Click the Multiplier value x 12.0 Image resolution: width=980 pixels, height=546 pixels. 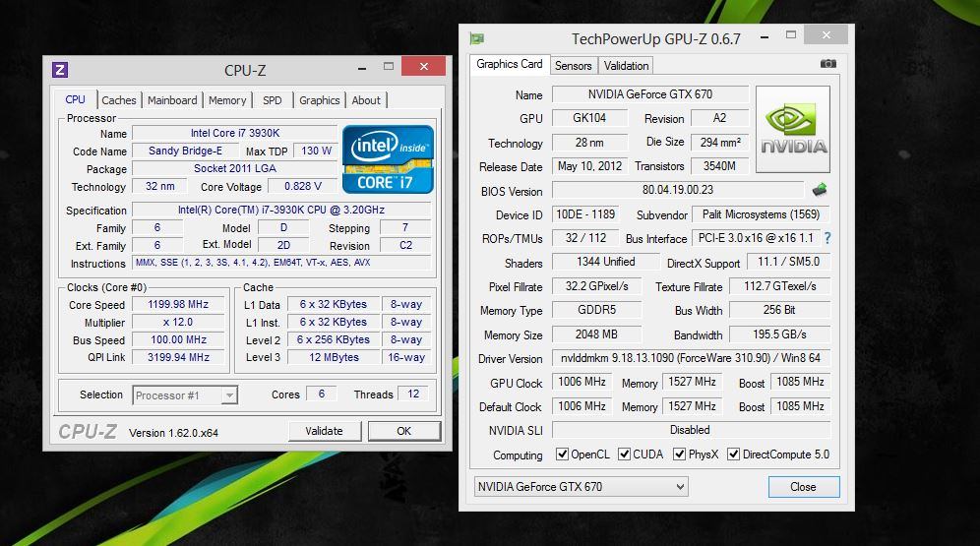(x=178, y=323)
